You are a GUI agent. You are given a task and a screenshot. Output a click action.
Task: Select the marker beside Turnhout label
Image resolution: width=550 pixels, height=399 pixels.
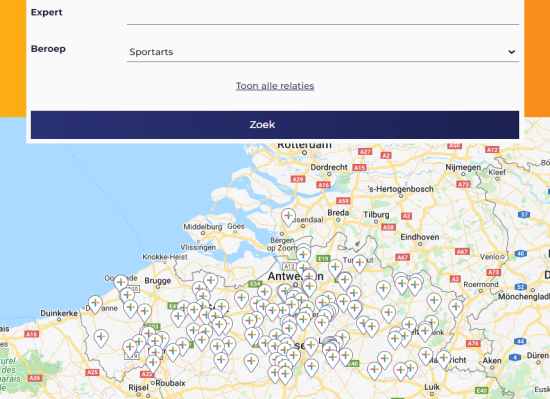[x=360, y=263]
